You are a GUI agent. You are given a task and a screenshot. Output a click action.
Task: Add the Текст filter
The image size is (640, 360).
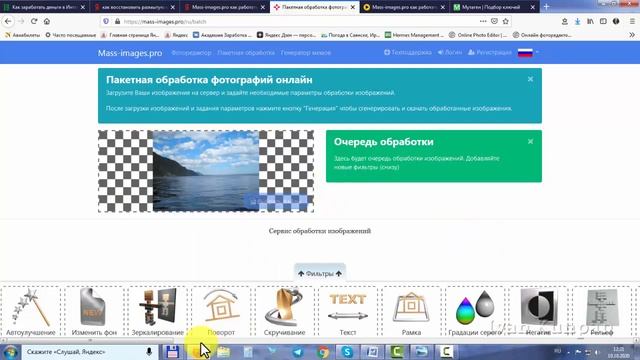348,312
